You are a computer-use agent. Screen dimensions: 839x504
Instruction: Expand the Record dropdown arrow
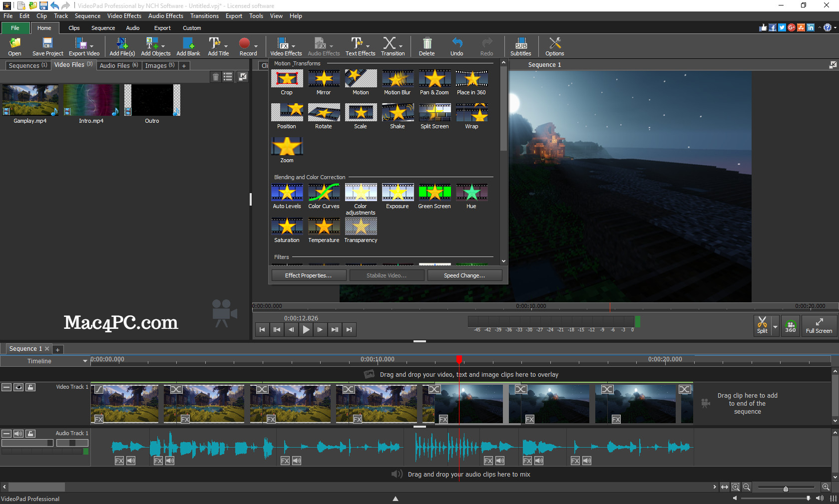[256, 46]
